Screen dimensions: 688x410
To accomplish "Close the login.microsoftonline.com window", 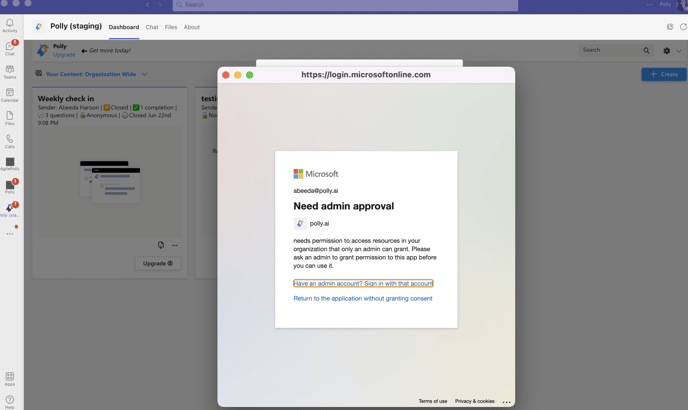I will coord(226,75).
